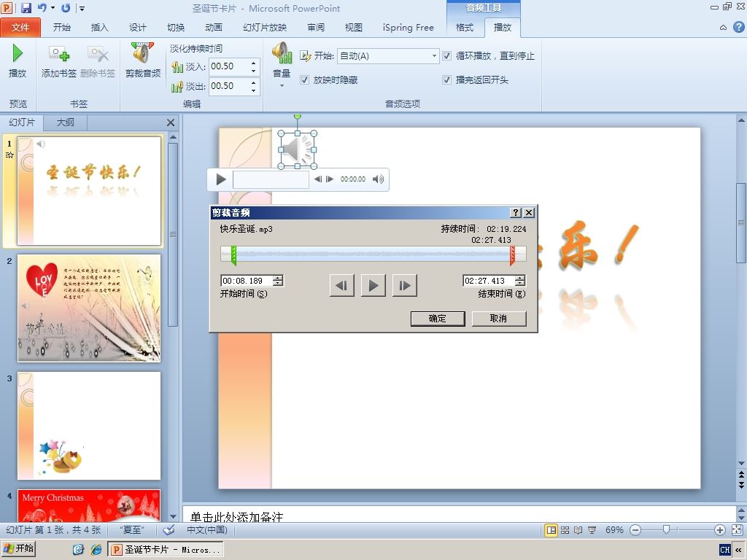The width and height of the screenshot is (747, 560).
Task: Play audio from the on-slide player bar
Action: click(x=220, y=179)
